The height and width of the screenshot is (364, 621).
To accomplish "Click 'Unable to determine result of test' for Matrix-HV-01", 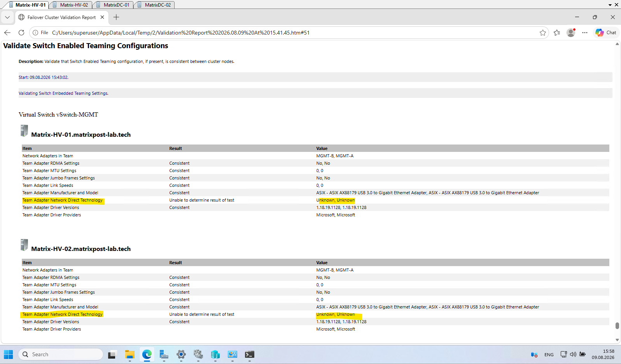I will [x=202, y=200].
